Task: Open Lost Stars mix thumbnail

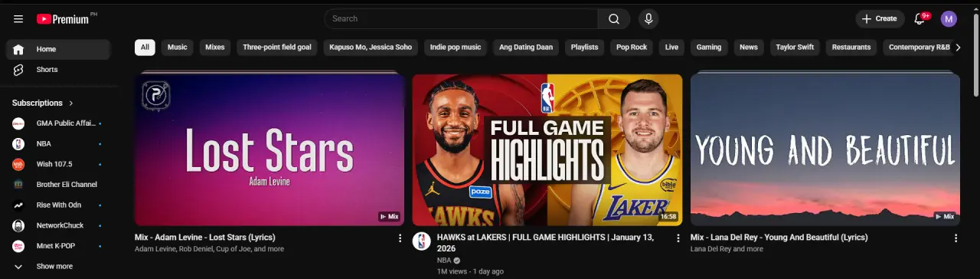Action: (x=269, y=149)
